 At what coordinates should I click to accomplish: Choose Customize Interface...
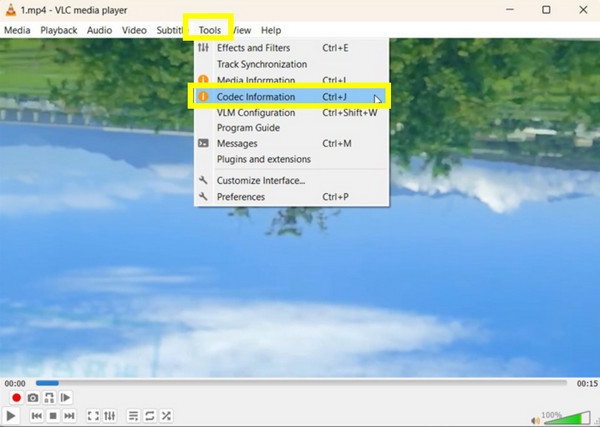coord(292,181)
